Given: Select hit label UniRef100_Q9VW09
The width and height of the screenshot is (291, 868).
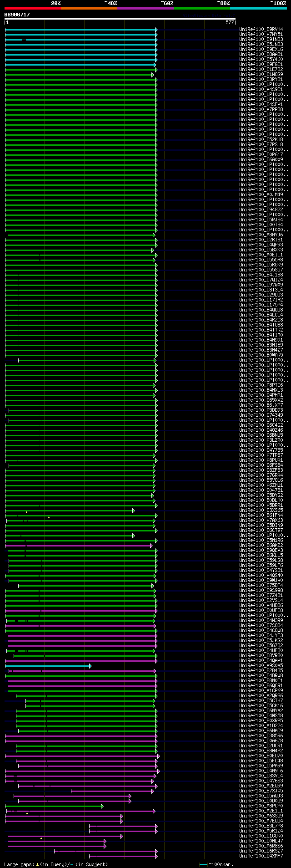Looking at the screenshot, I should (x=261, y=285).
